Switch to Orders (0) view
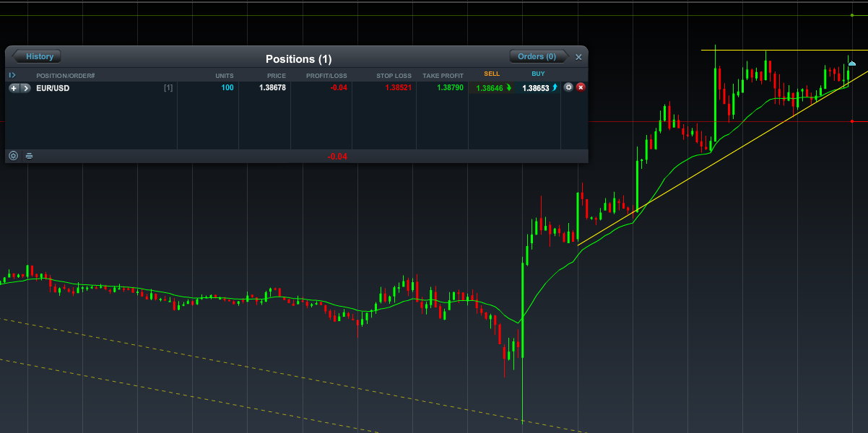Screen dimensions: 868x433 tap(538, 56)
